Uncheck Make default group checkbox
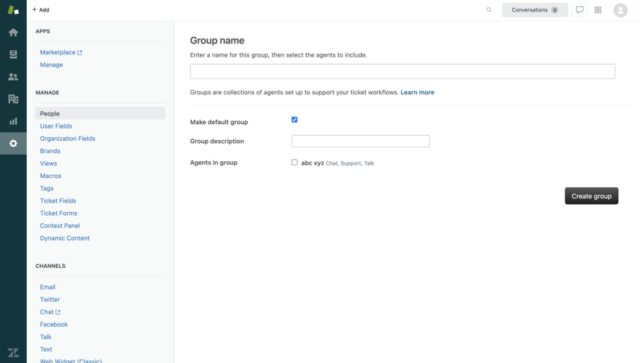 [294, 120]
